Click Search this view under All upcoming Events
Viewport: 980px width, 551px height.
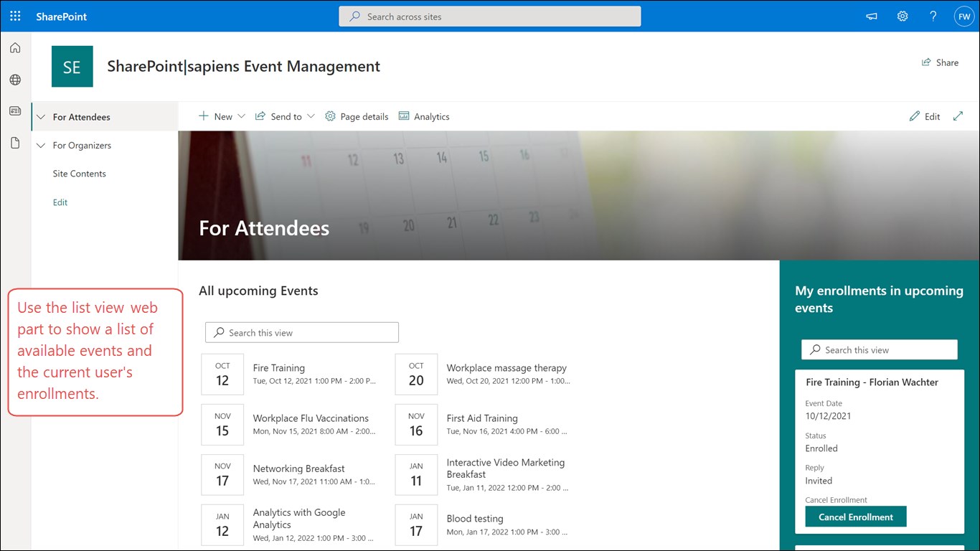coord(302,332)
